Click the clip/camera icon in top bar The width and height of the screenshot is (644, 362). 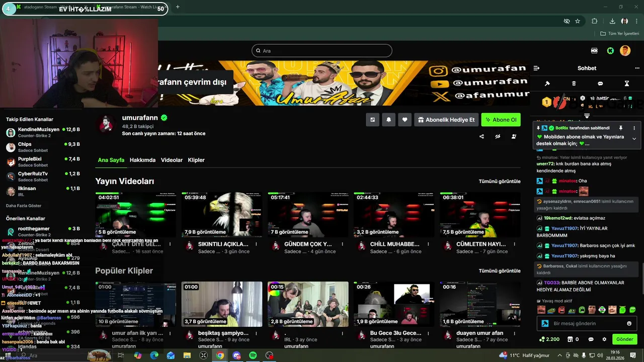tap(595, 51)
